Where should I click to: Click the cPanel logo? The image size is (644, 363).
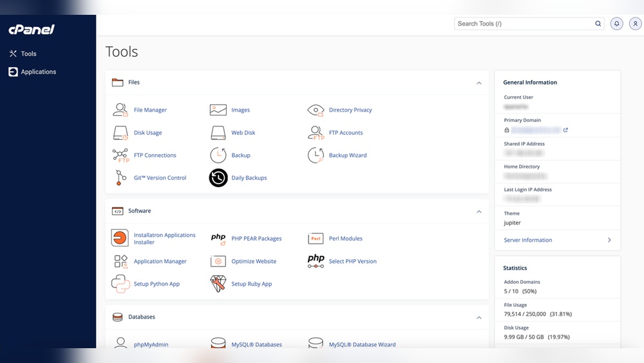coord(32,29)
